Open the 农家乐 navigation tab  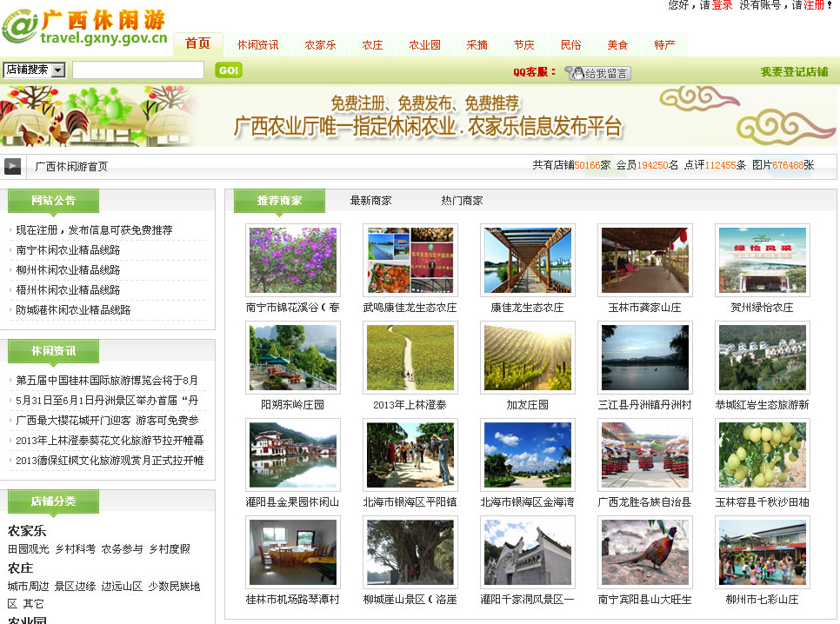click(320, 45)
